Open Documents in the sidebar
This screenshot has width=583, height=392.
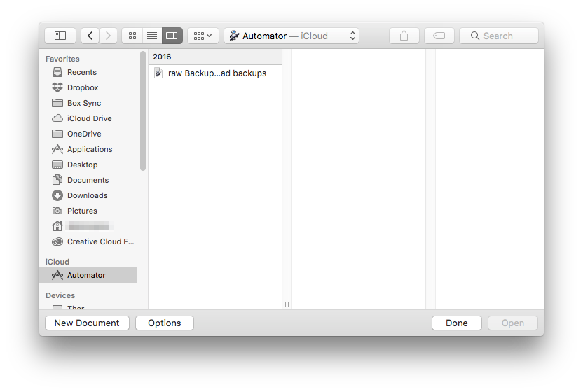[89, 180]
